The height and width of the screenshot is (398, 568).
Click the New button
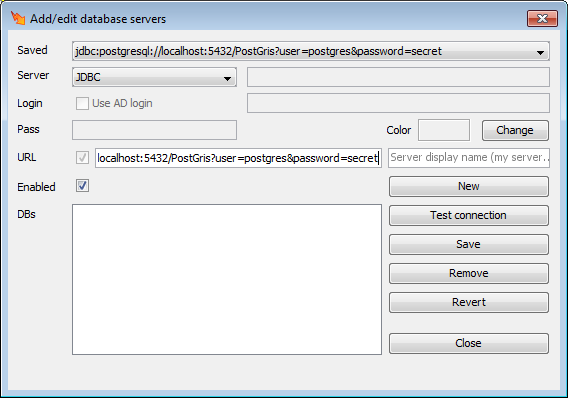[x=469, y=187]
